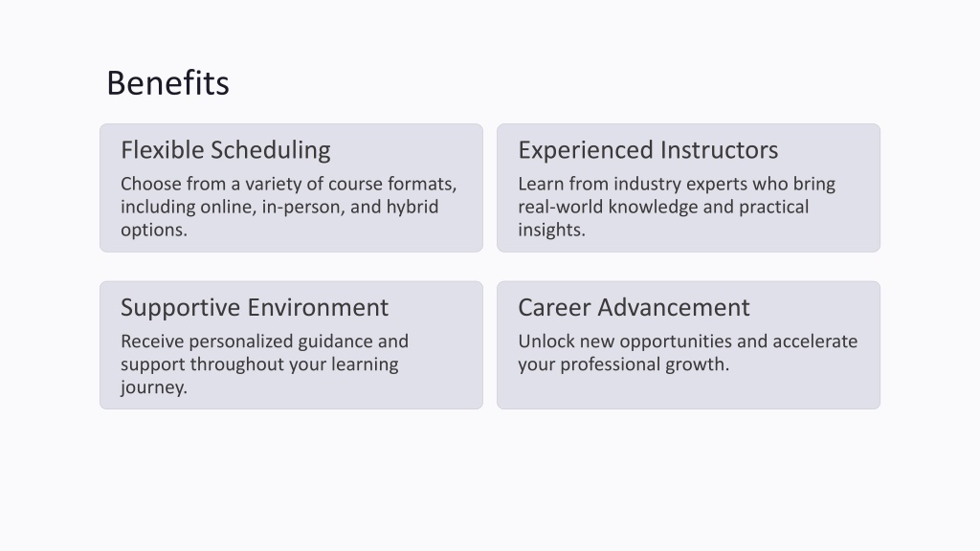Image resolution: width=980 pixels, height=551 pixels.
Task: Select the Benefits slide title
Action: click(168, 83)
